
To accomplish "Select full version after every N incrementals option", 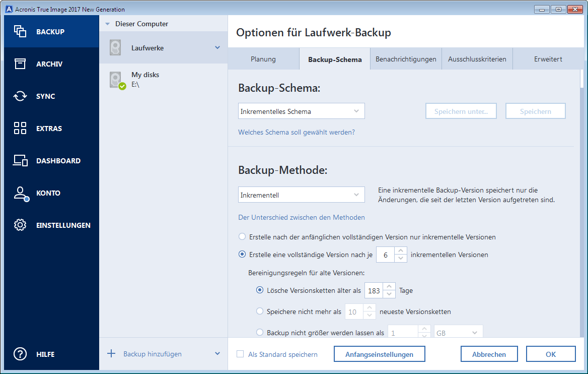I will 242,254.
